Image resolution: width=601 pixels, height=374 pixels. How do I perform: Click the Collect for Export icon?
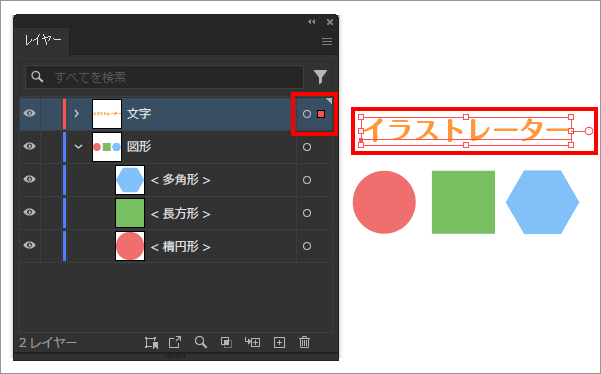tap(151, 343)
